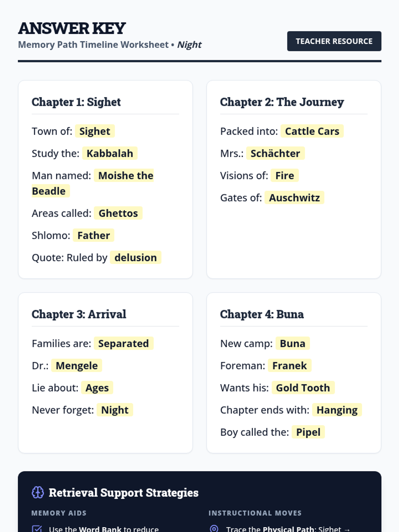Click the target icon beside Physical Path

pos(214,529)
